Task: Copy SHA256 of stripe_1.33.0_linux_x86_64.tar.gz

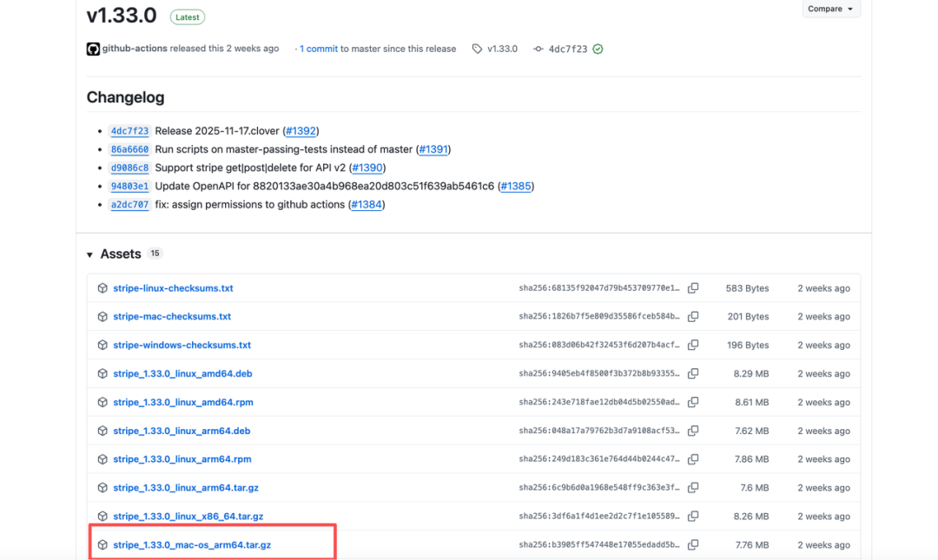Action: click(693, 516)
